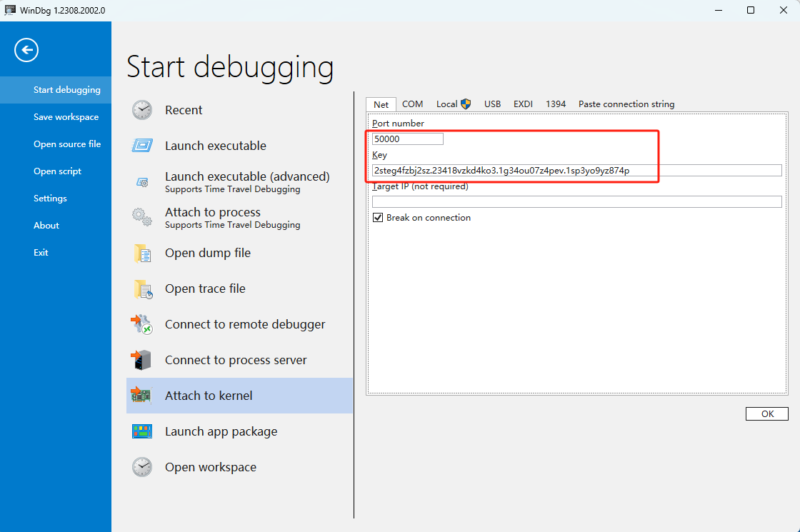Focus the Target IP text box

click(x=576, y=202)
